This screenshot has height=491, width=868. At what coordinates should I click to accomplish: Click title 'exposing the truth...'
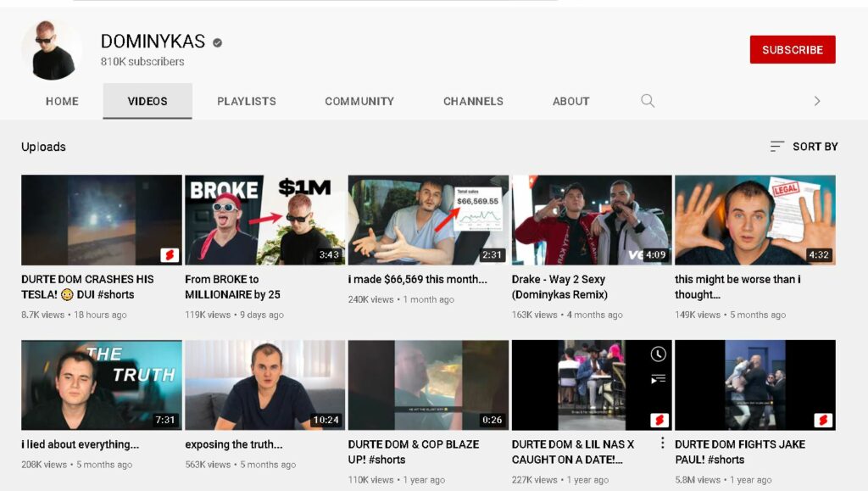(234, 444)
